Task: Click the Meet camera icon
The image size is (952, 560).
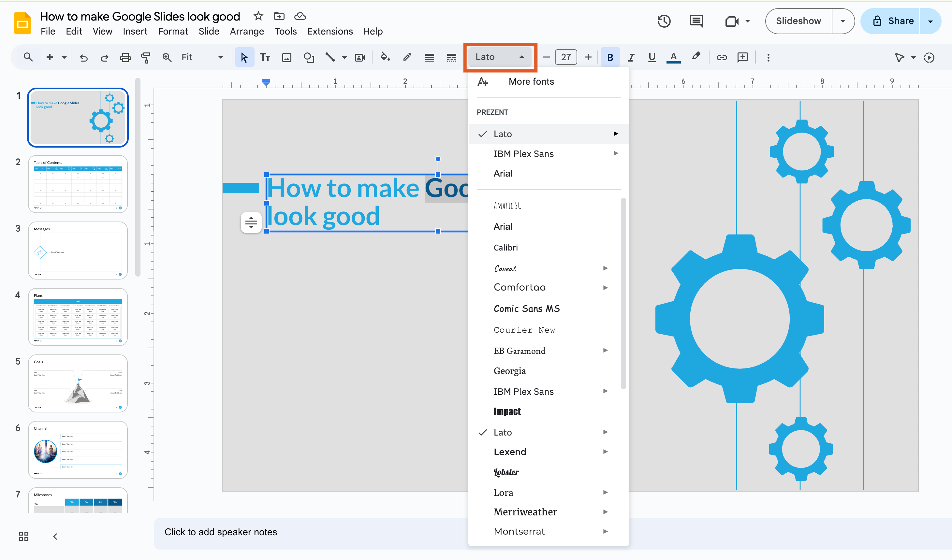Action: 732,21
